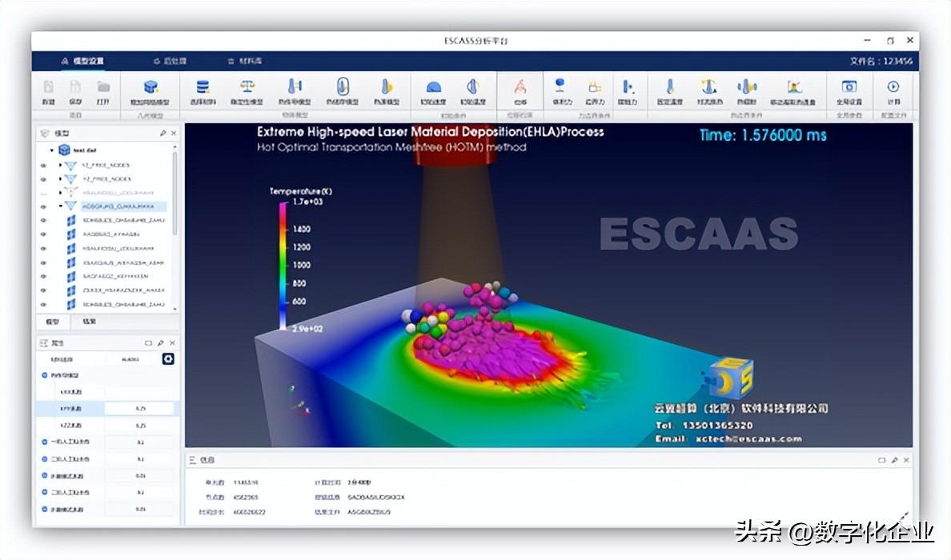Collapse the selected AGSGAJHG tree node
The width and height of the screenshot is (951, 560).
tap(61, 206)
